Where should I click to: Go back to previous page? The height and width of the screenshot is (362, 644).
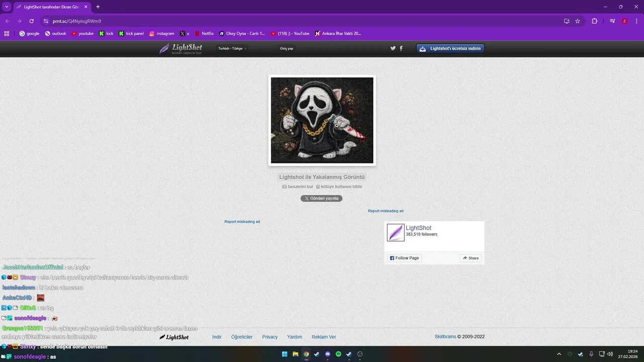[7, 21]
